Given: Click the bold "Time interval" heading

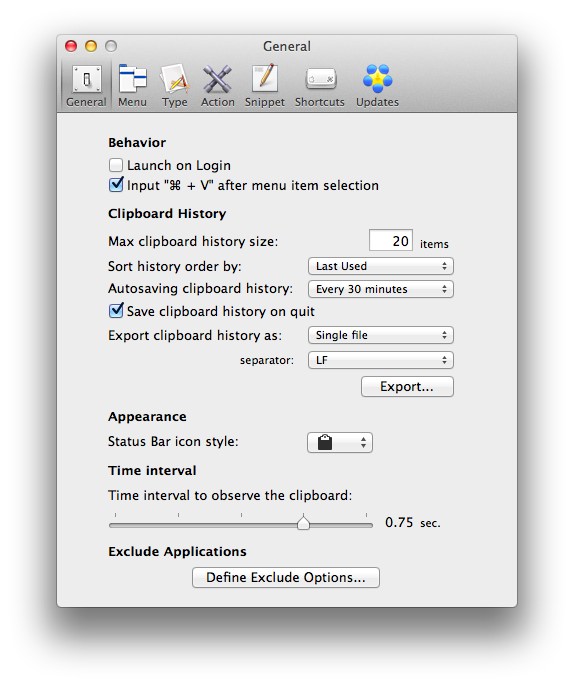Looking at the screenshot, I should (152, 470).
